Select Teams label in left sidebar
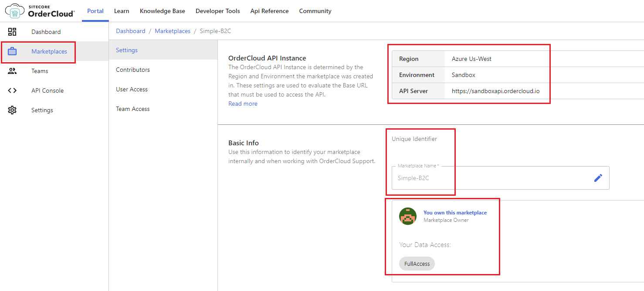The width and height of the screenshot is (644, 291). (x=40, y=71)
